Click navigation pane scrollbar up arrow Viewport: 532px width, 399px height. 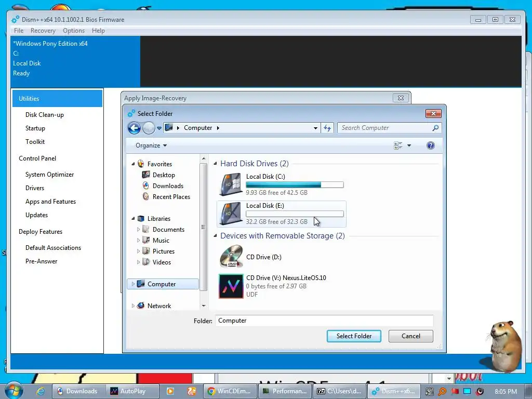(x=204, y=158)
